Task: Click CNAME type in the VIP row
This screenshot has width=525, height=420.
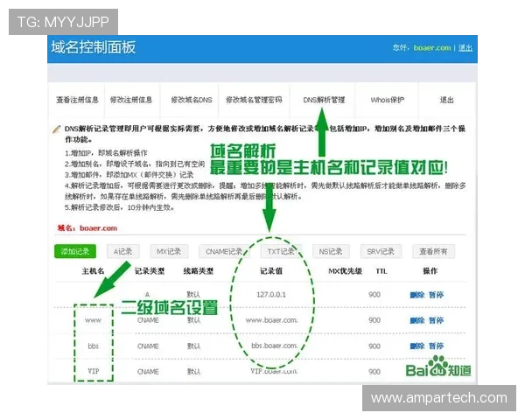Action: [148, 372]
